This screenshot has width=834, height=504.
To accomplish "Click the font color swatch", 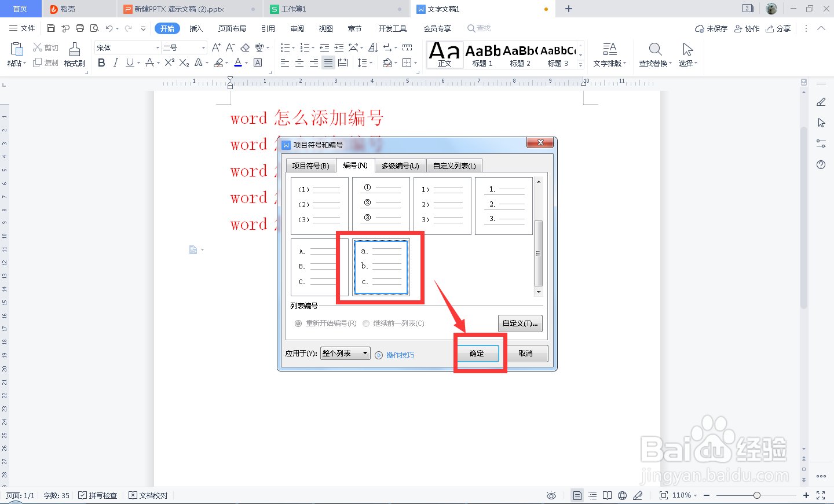I will [239, 62].
